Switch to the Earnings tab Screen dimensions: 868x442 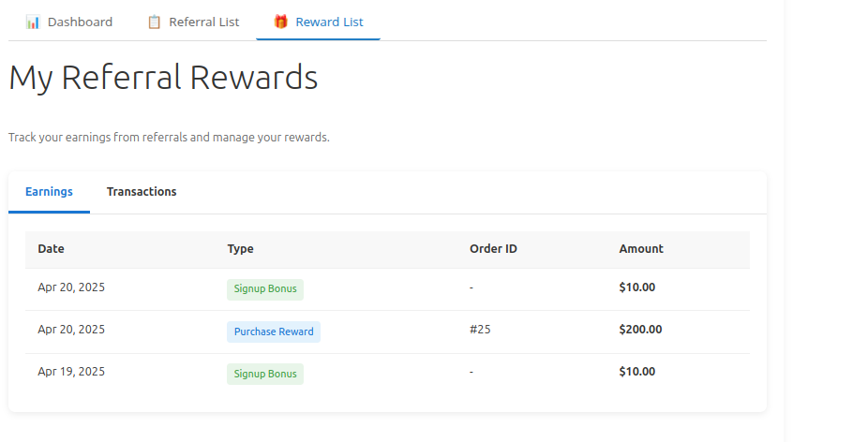click(49, 192)
